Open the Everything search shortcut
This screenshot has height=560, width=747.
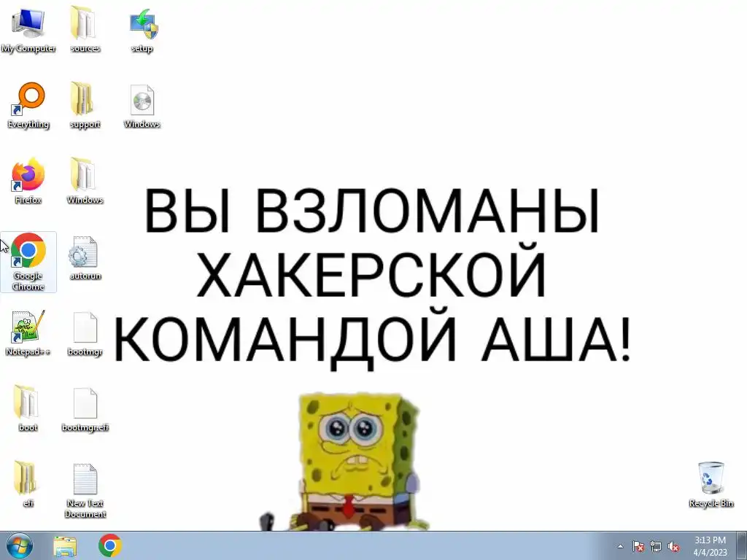(28, 105)
